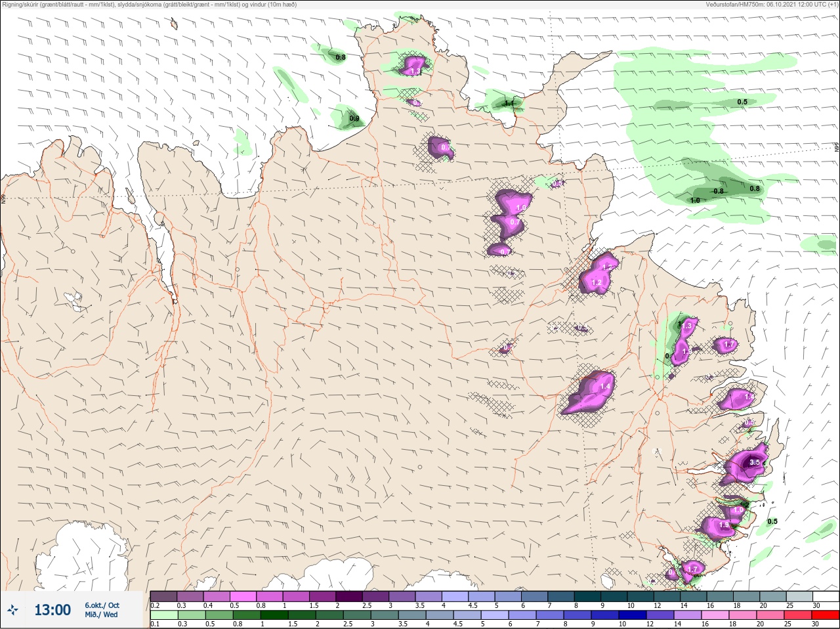Click the 3.5 snowfall value on the east coast
Viewport: 840px width, 629px height.
coord(755,462)
